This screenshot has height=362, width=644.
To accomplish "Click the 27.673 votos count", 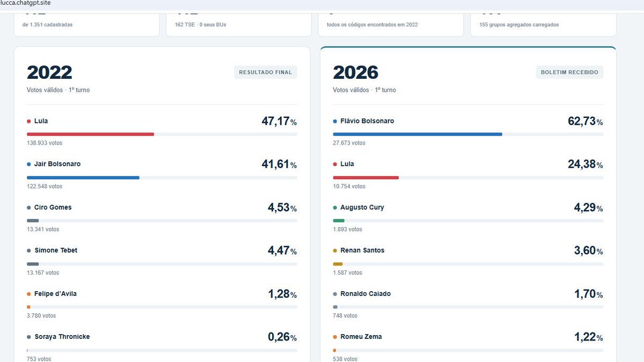I will [349, 143].
